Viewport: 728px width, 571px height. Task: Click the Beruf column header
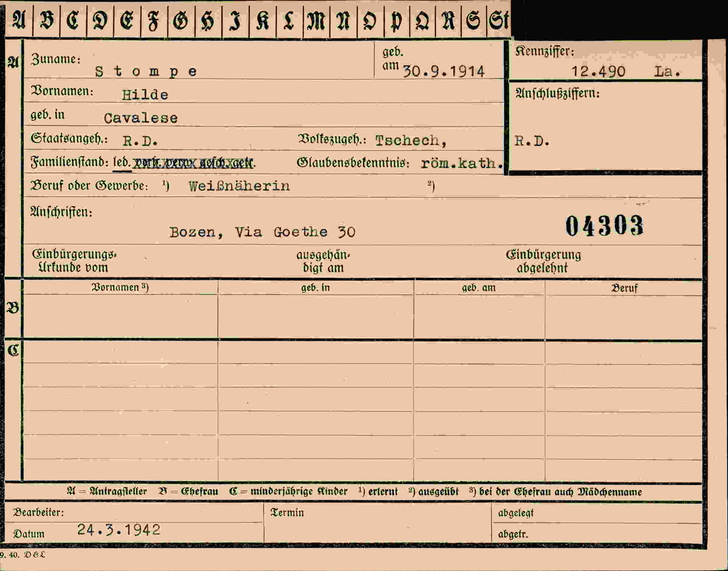[x=624, y=288]
